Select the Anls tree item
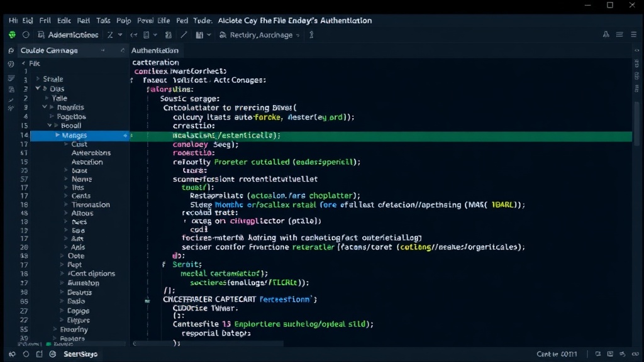The height and width of the screenshot is (362, 644). 77,247
